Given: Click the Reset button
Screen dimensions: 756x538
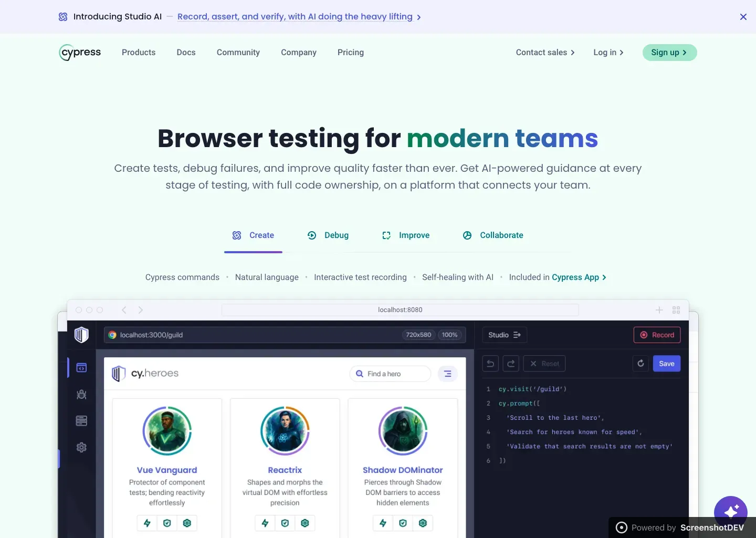Looking at the screenshot, I should point(544,364).
